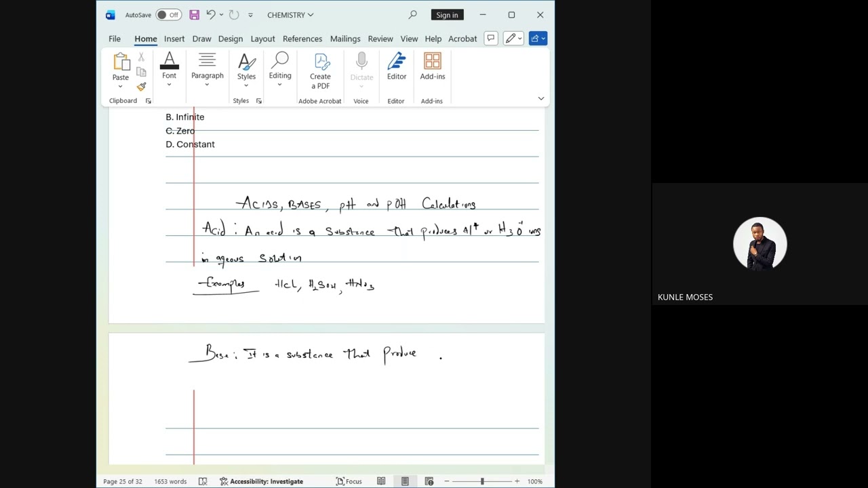
Task: Switch to the Draw tab
Action: pos(201,39)
